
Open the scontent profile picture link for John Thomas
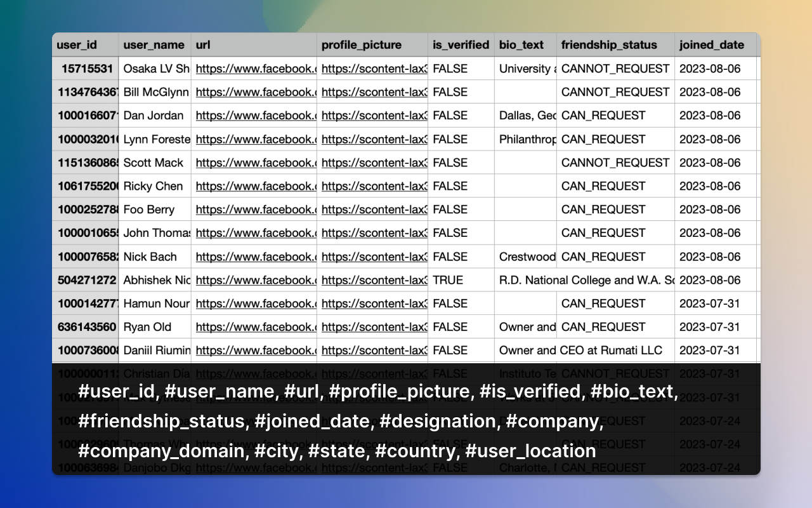click(374, 233)
